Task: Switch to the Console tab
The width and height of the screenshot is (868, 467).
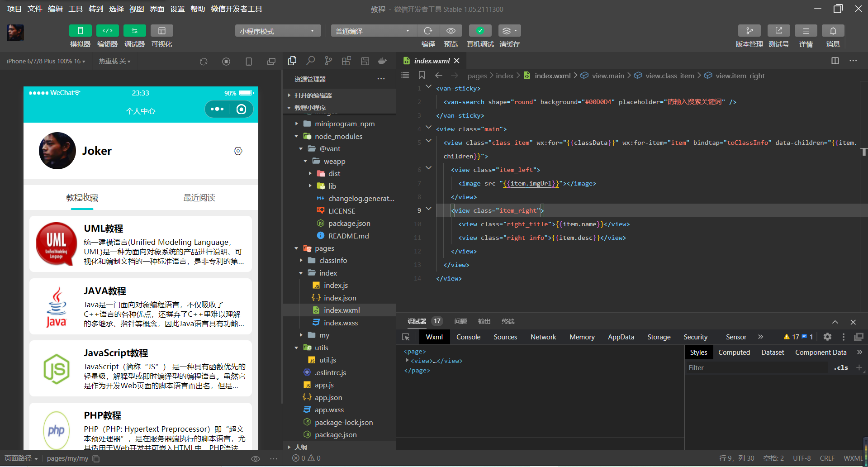Action: pos(468,337)
